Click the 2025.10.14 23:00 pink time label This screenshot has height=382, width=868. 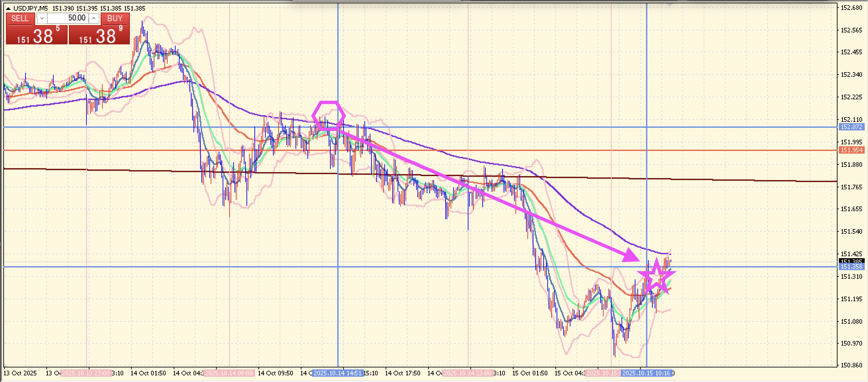point(468,373)
